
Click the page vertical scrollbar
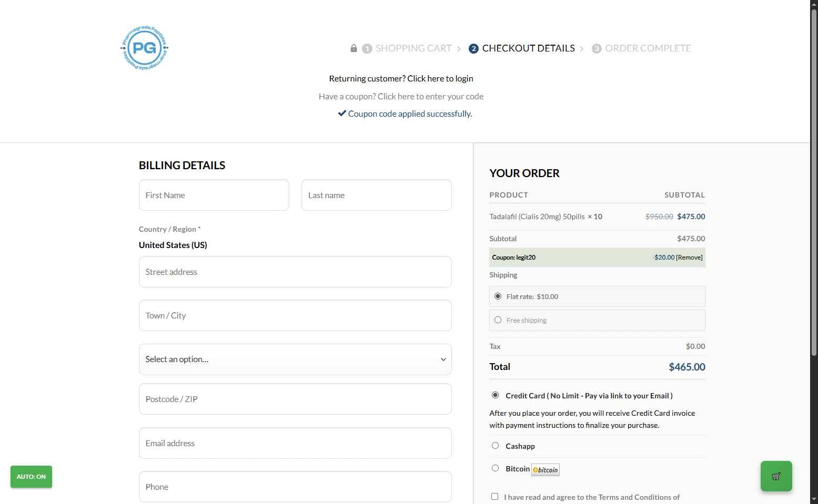coord(814,184)
